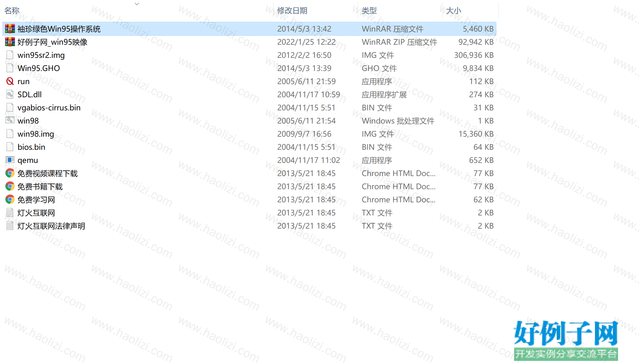The width and height of the screenshot is (639, 364).
Task: Click date 2004/11/17 11:02
Action: click(x=309, y=160)
